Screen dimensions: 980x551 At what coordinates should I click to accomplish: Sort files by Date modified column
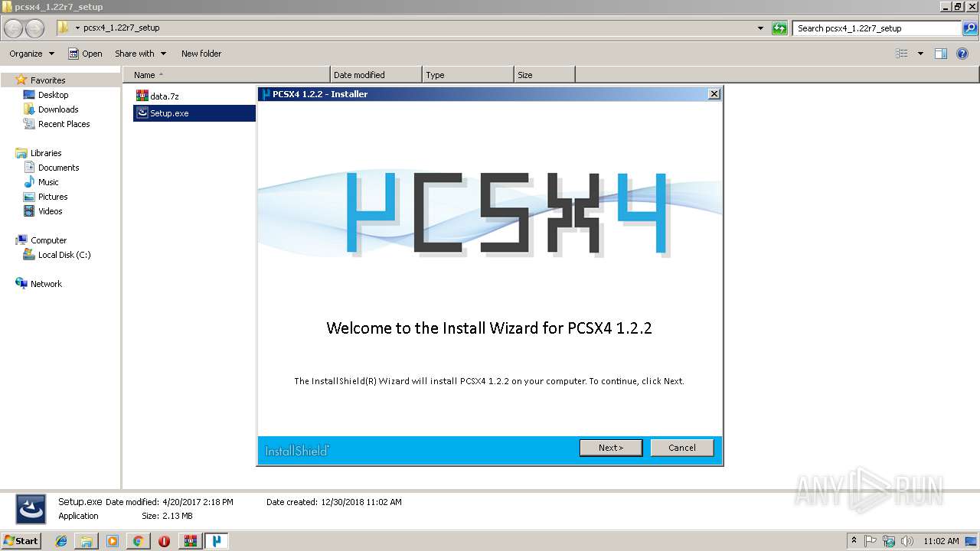point(376,75)
